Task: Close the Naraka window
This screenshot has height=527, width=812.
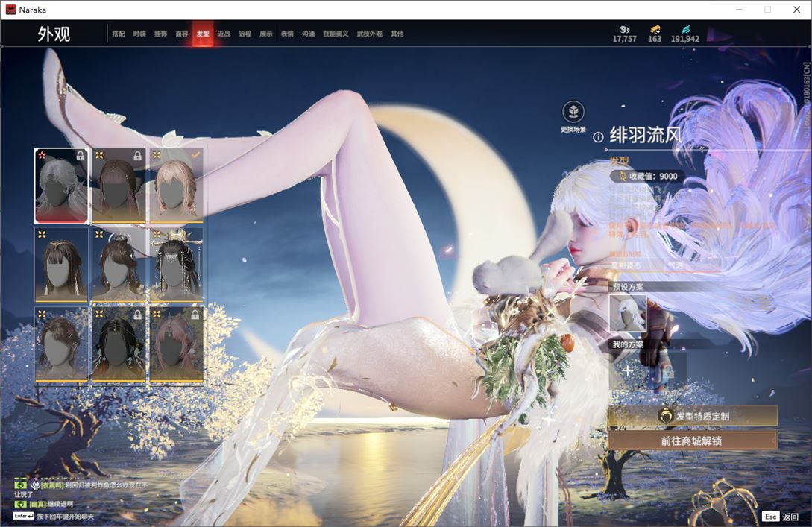Action: point(797,10)
